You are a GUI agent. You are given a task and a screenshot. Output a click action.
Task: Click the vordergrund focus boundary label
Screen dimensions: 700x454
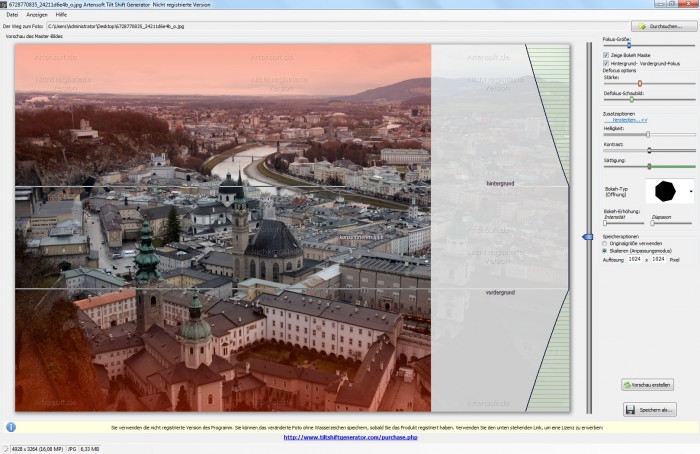(500, 292)
